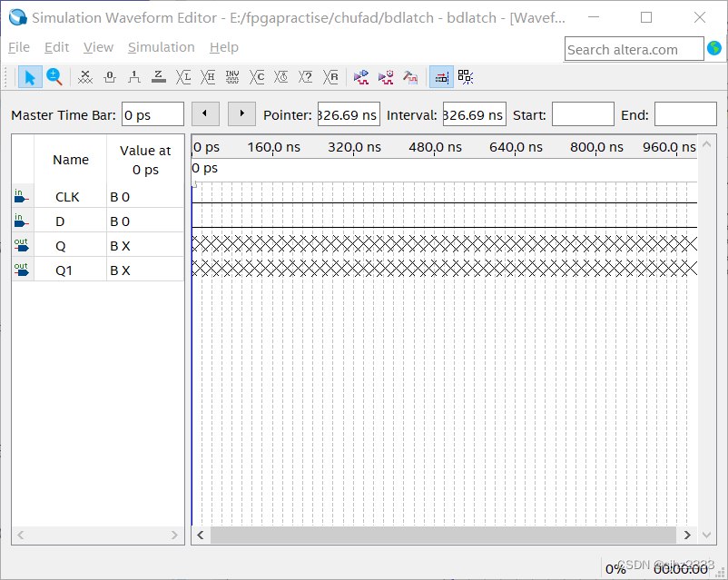Toggle Snap to Grid button
This screenshot has width=728, height=580.
coord(441,77)
